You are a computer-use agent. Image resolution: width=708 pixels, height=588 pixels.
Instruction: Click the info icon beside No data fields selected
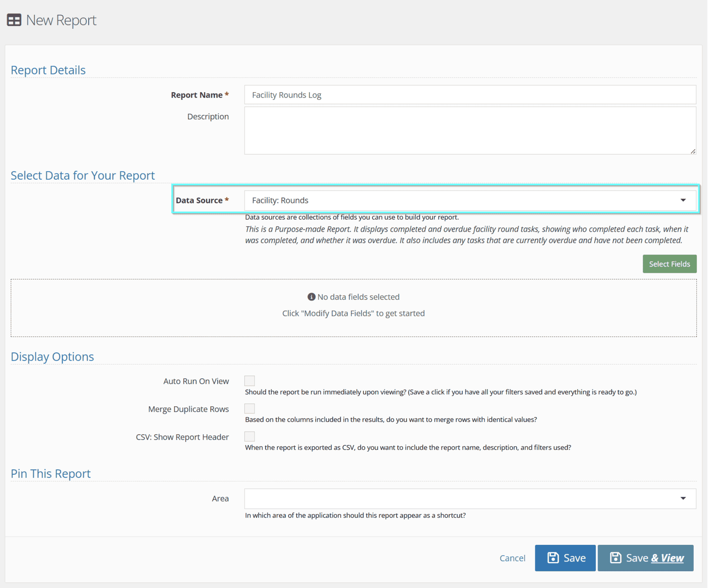click(x=311, y=297)
